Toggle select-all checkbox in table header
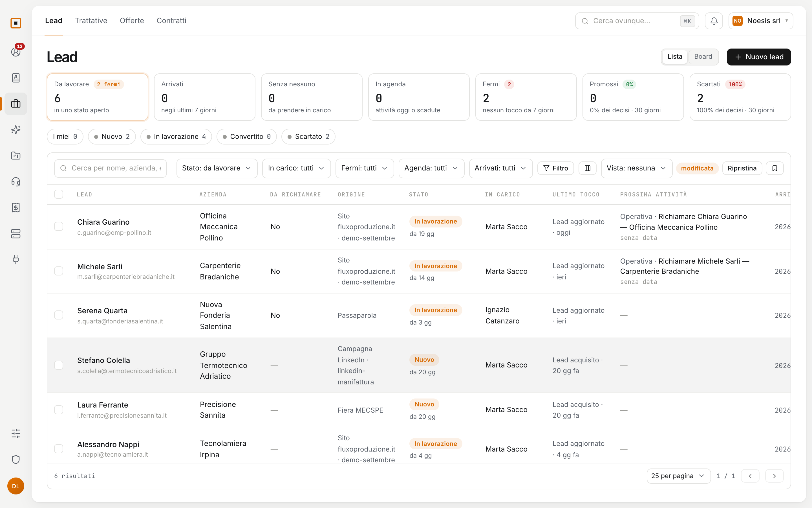This screenshot has height=508, width=812. tap(59, 194)
